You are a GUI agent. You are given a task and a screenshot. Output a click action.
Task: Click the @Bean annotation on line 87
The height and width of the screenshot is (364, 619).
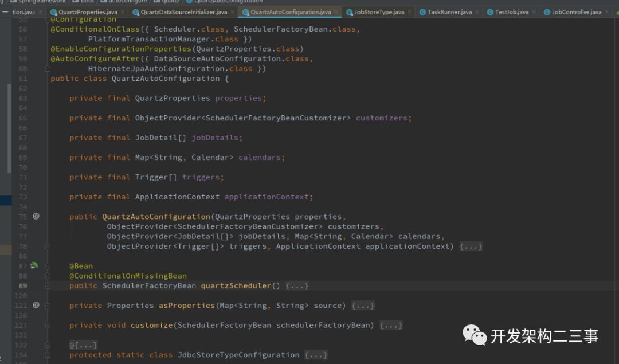point(81,266)
